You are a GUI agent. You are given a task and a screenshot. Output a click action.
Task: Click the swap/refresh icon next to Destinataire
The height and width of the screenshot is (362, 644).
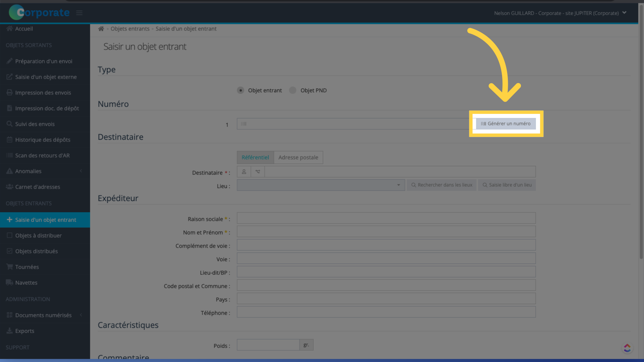point(257,172)
